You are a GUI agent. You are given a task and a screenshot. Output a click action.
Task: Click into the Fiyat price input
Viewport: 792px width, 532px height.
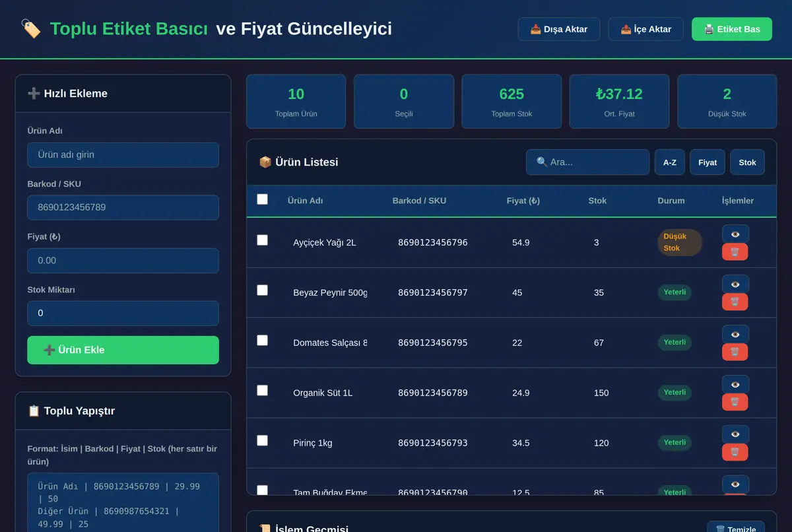click(x=123, y=261)
